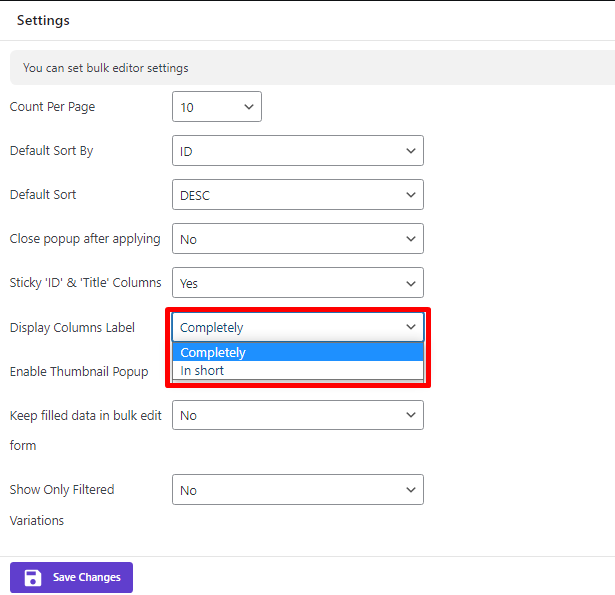The width and height of the screenshot is (615, 595).
Task: Click the chevron arrow of Count Per Page
Action: 249,107
